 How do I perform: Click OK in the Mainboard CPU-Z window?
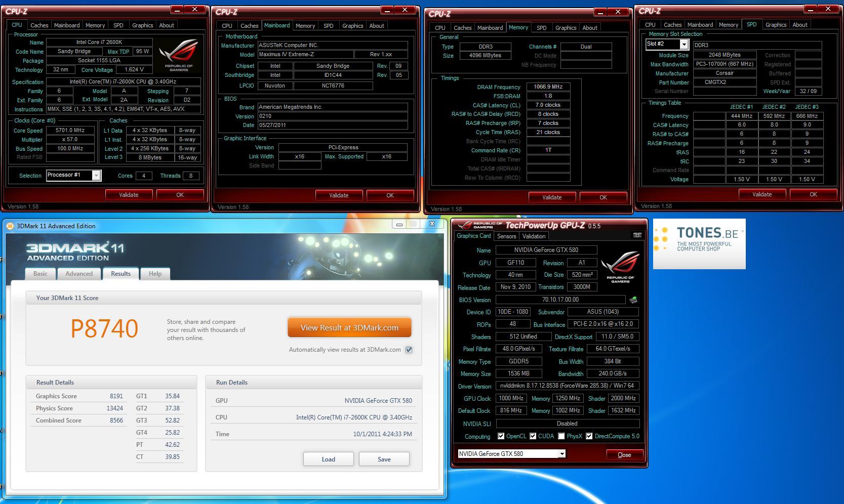point(390,195)
